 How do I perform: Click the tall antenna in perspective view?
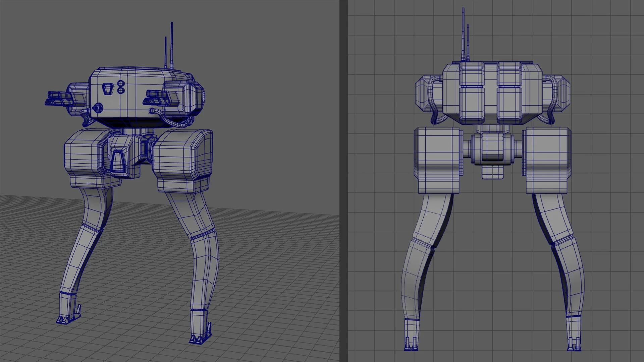(x=172, y=44)
